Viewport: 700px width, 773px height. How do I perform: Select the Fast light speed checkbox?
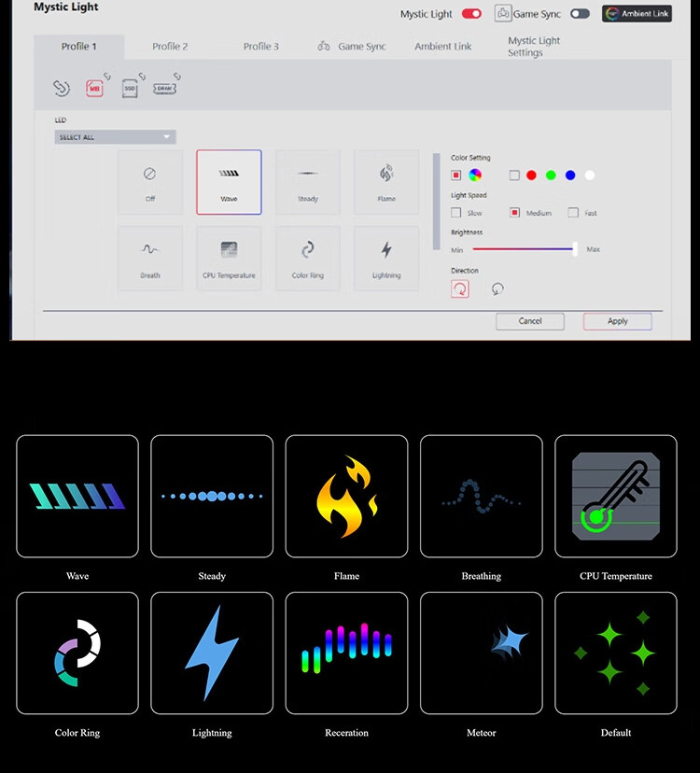click(573, 213)
